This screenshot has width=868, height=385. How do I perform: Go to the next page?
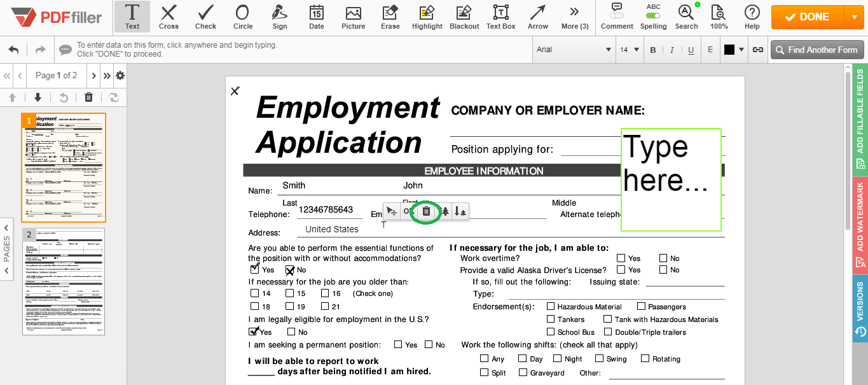[94, 76]
